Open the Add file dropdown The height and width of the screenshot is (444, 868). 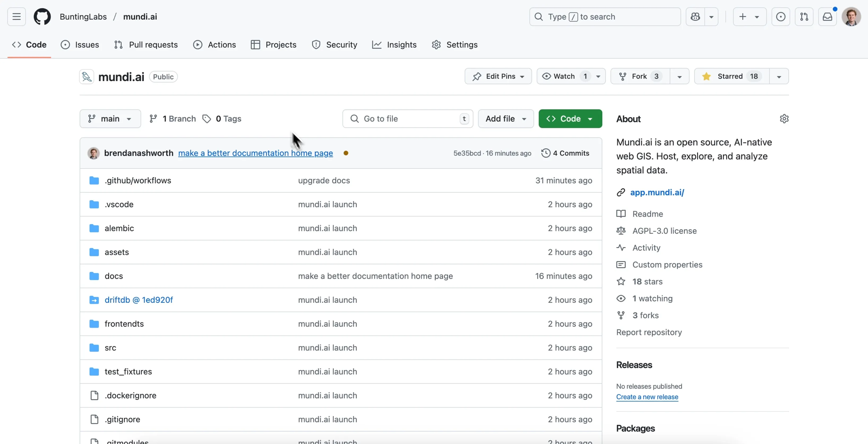pyautogui.click(x=506, y=119)
